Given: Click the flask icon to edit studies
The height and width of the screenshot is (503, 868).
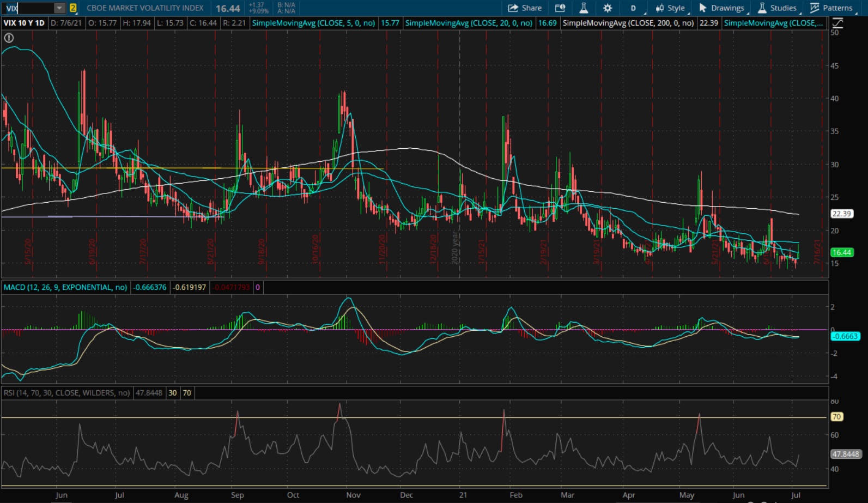Looking at the screenshot, I should 584,8.
